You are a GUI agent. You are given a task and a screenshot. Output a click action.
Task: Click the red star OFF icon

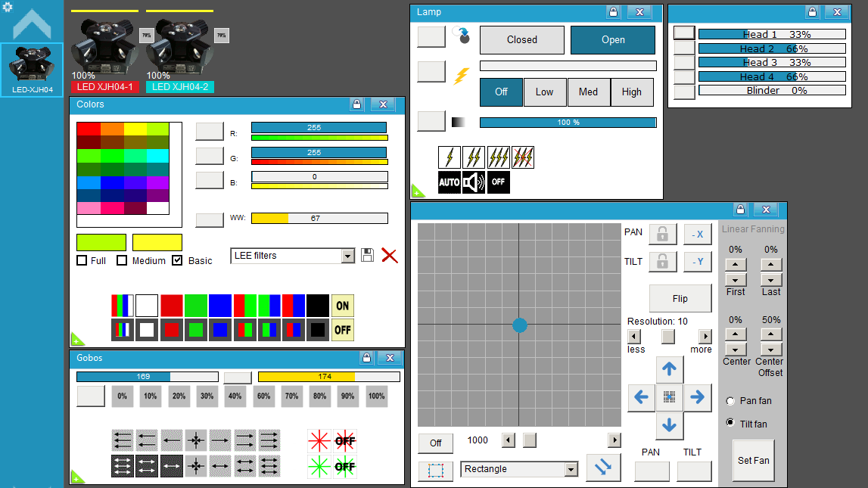pos(345,441)
